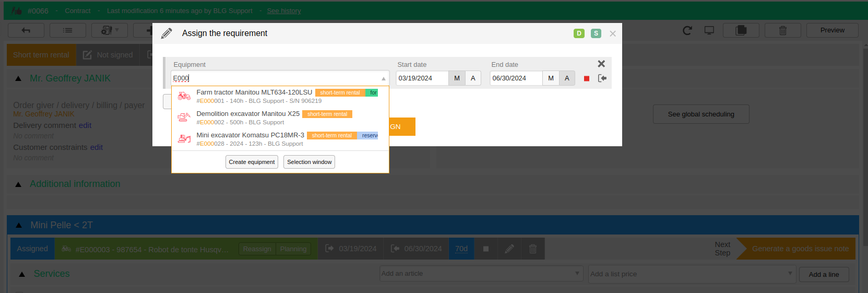Screen dimensions: 868x293
Task: Click the refresh icon in toolbar
Action: (687, 30)
